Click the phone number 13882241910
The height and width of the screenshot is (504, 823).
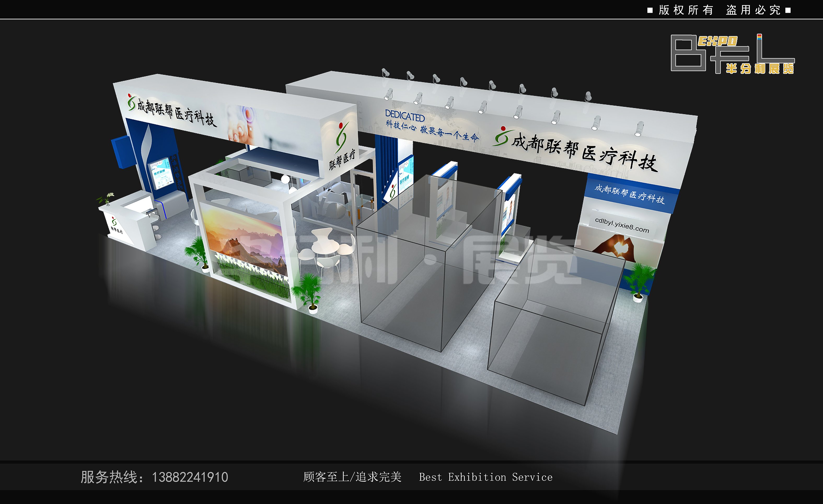point(190,477)
